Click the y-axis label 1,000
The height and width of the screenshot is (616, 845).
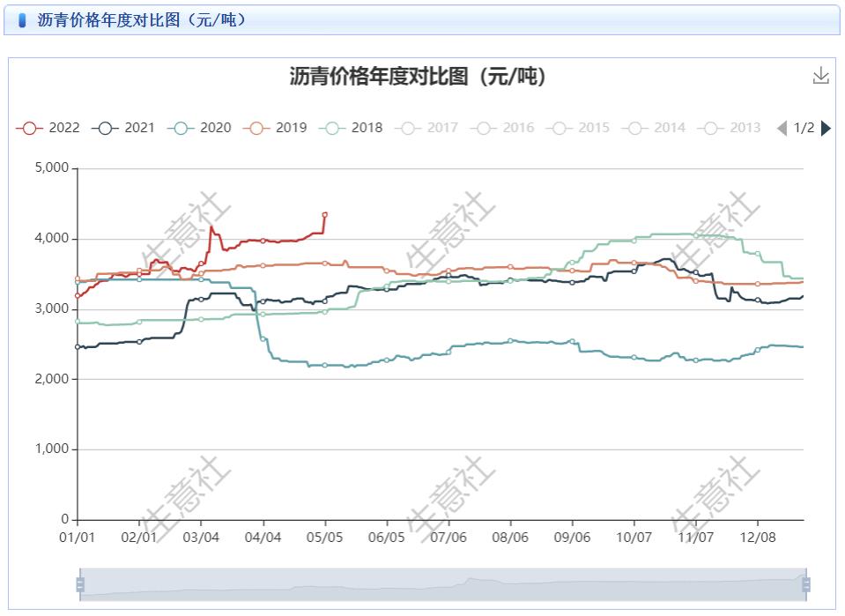52,449
